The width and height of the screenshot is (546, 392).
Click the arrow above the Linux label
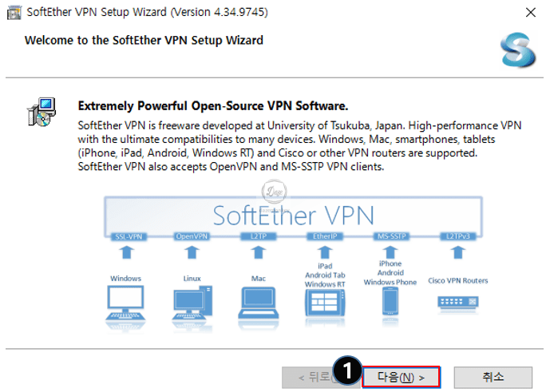tap(192, 252)
